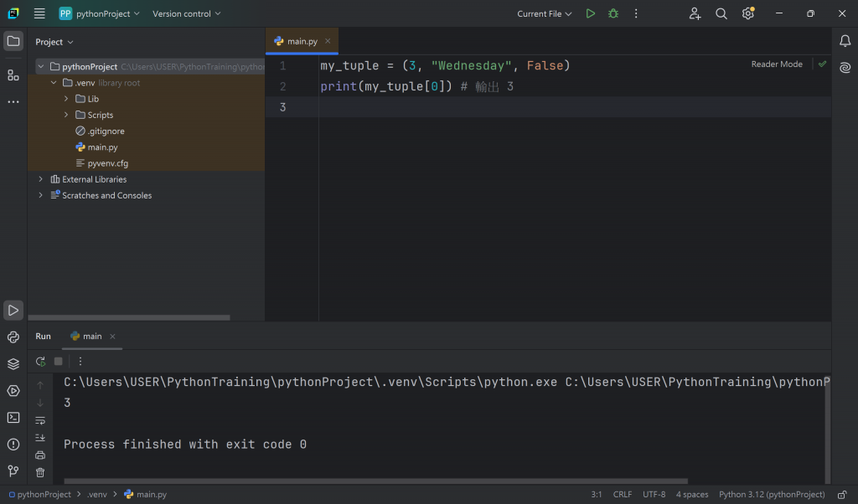Open Problems tool window
The height and width of the screenshot is (504, 858).
[x=13, y=445]
